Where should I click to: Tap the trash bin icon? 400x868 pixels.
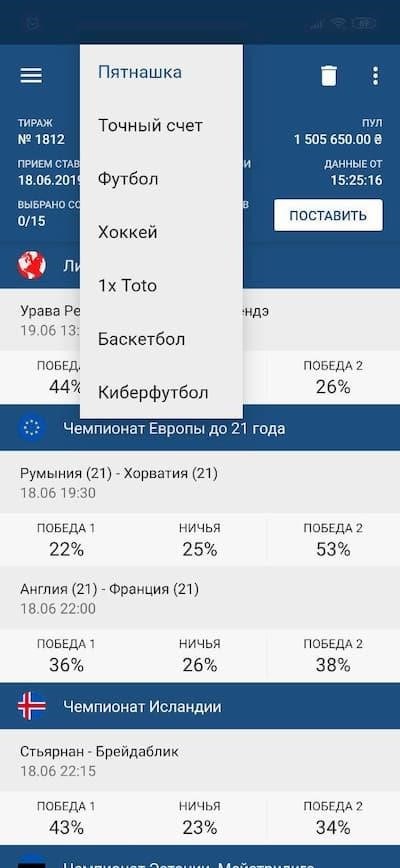coord(329,75)
